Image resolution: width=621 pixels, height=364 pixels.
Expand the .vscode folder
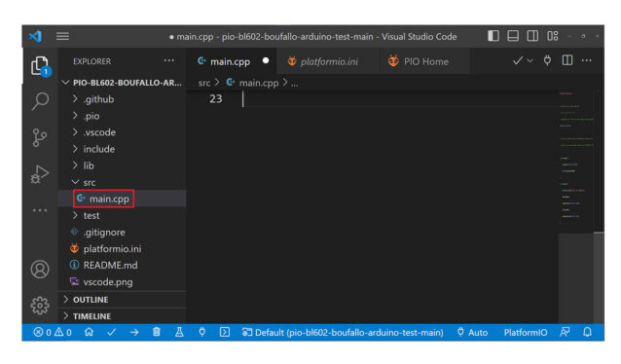(x=122, y=132)
